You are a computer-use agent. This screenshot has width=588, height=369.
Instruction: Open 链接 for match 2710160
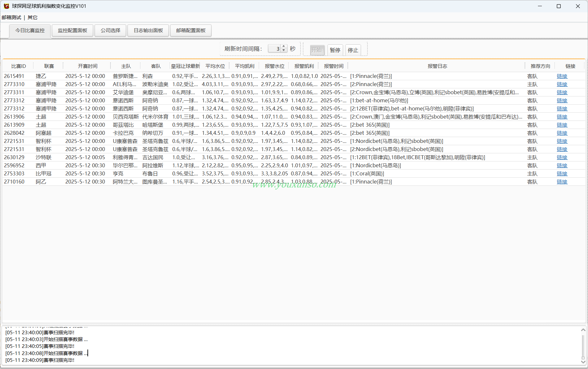[x=562, y=182]
